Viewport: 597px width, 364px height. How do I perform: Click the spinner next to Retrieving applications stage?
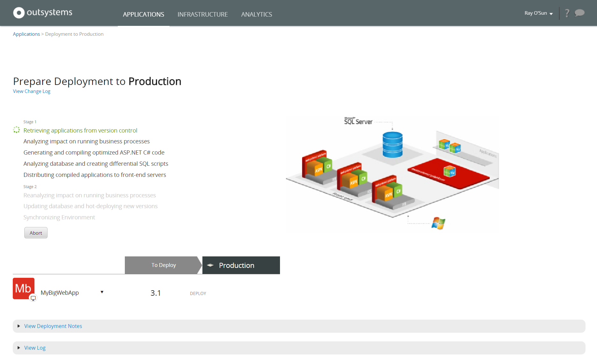point(16,130)
